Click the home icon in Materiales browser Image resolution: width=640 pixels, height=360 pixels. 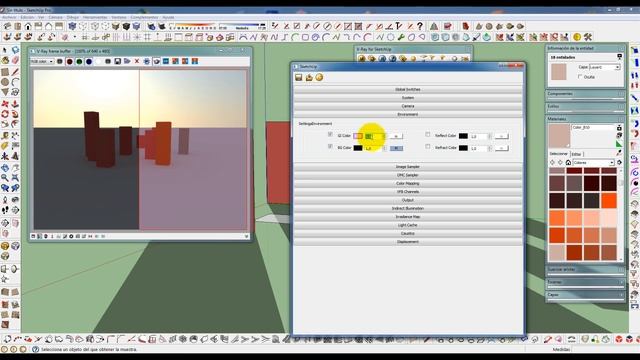point(568,162)
